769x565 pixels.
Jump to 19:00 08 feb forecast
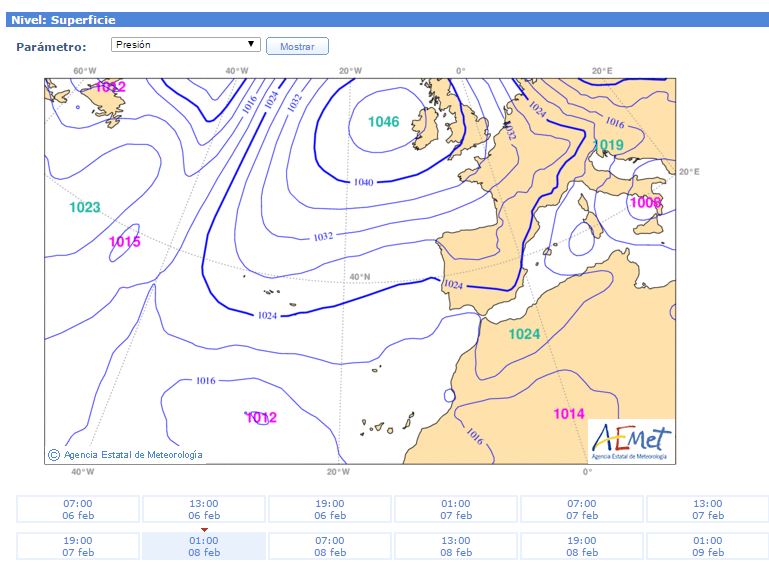[582, 546]
